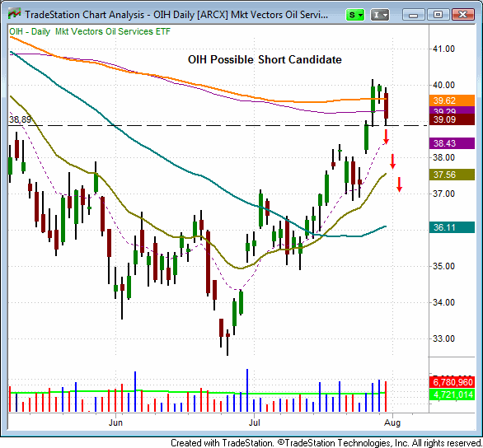This screenshot has width=483, height=448.
Task: Click the 33.00 price axis label
Action: click(443, 338)
